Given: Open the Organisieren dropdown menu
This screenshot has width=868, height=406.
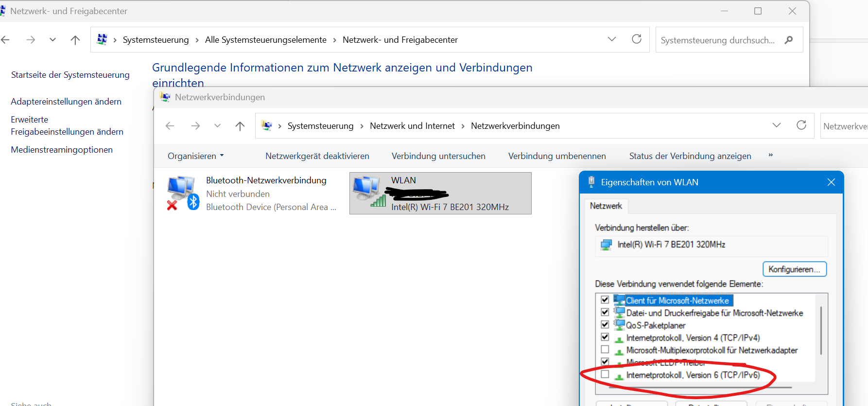Looking at the screenshot, I should (x=195, y=156).
